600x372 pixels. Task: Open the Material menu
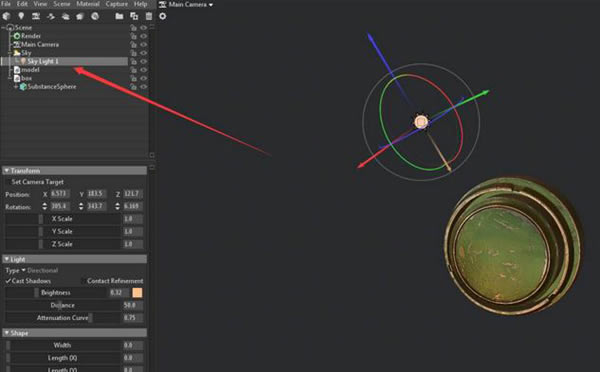88,4
